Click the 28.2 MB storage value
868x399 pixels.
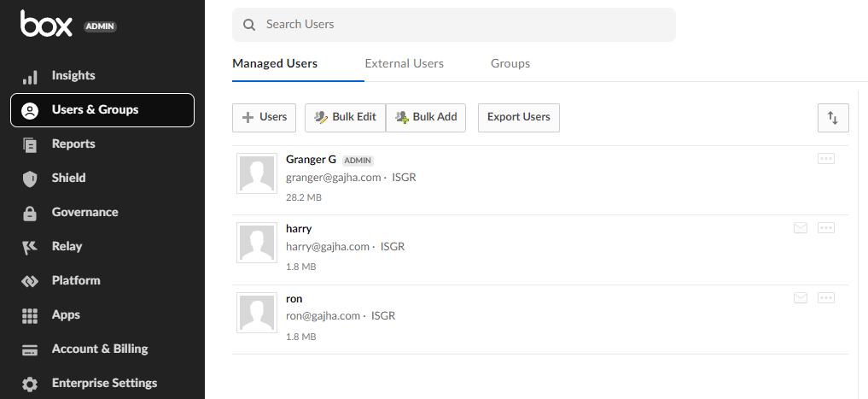(x=303, y=197)
